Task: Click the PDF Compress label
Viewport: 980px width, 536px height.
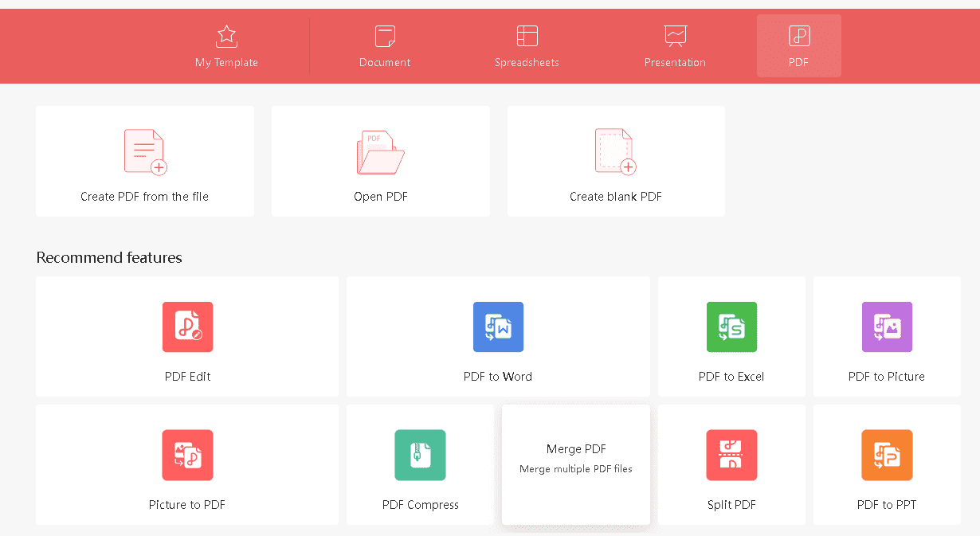Action: pos(421,505)
